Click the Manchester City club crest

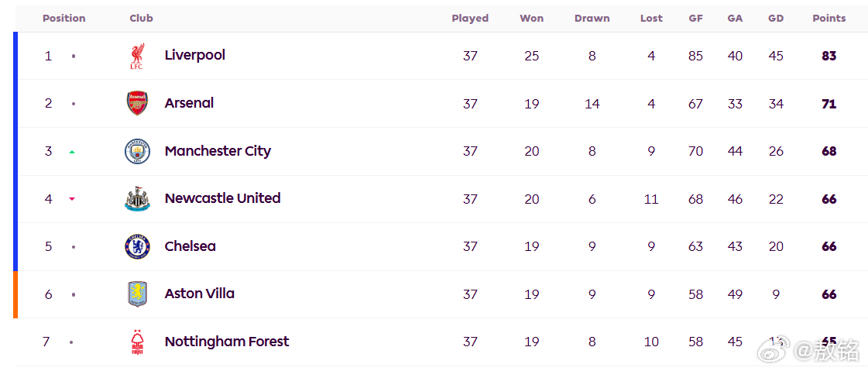pyautogui.click(x=137, y=151)
